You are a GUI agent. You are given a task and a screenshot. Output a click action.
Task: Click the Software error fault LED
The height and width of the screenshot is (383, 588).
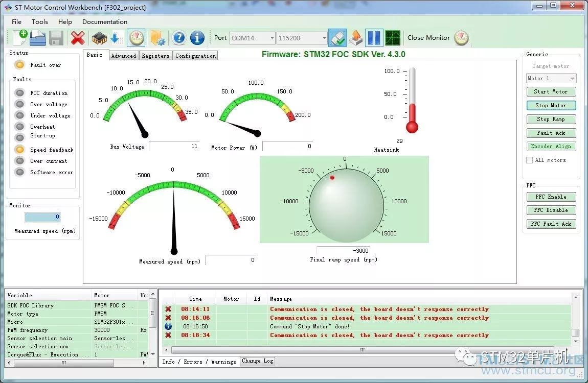(x=19, y=172)
